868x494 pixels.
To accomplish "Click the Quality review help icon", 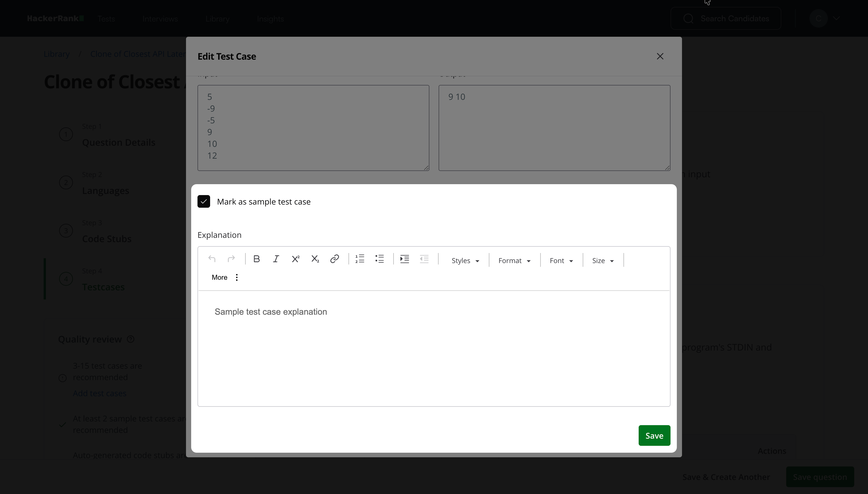I will coord(131,339).
